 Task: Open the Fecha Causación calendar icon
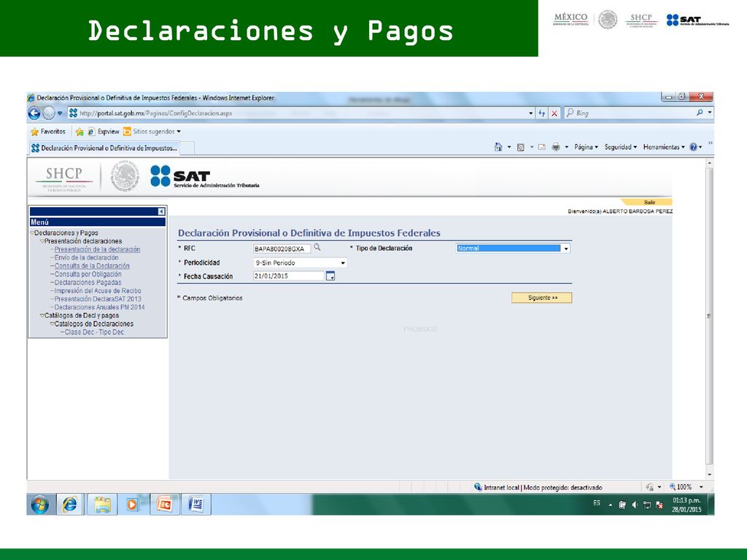tap(330, 276)
